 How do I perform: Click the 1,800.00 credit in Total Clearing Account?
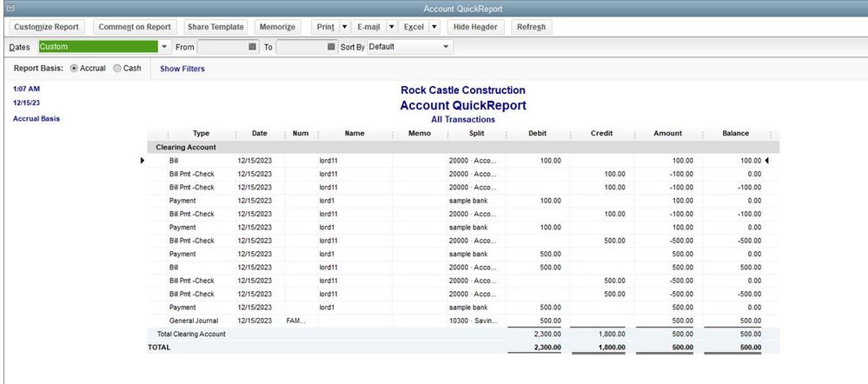612,334
